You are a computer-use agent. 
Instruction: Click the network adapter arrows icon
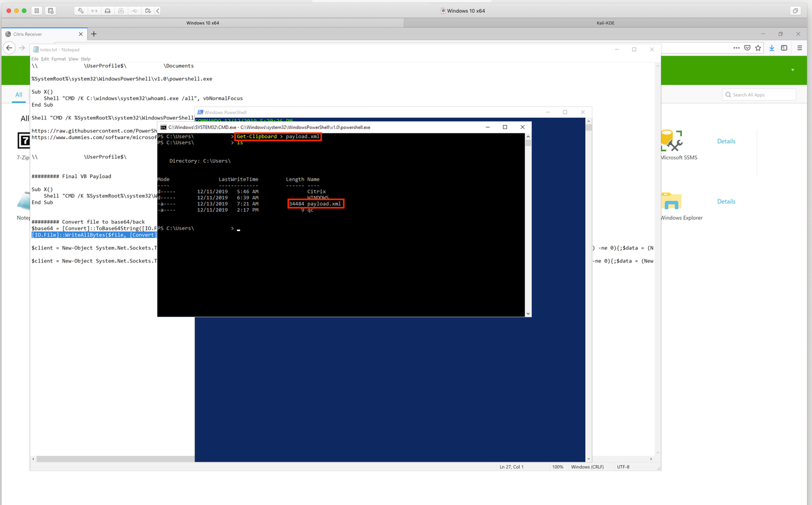click(x=94, y=11)
